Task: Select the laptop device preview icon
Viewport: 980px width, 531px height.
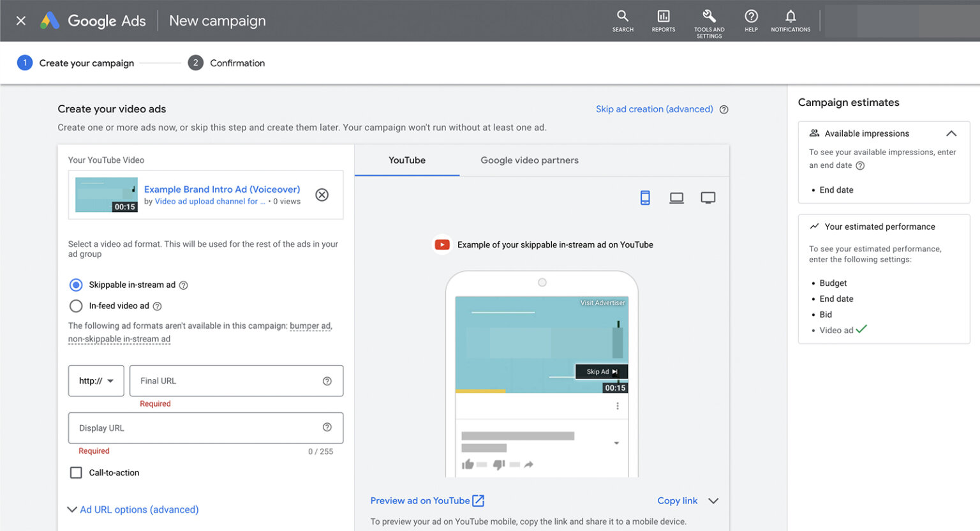Action: pos(676,197)
